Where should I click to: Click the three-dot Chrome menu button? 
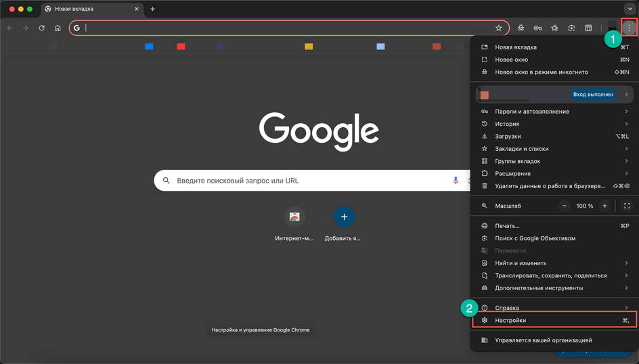(629, 28)
